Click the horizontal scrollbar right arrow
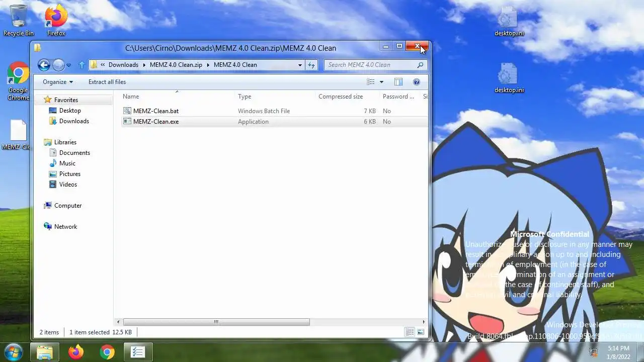 [x=424, y=322]
